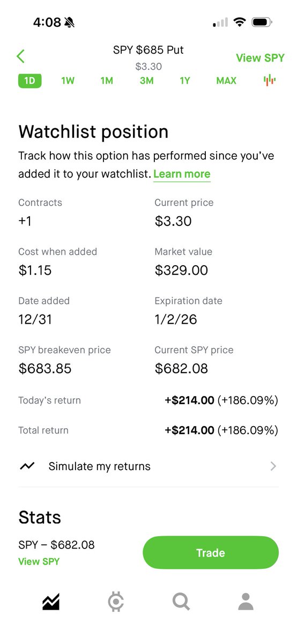This screenshot has width=297, height=644.
Task: Tap the simulate returns trend-line icon
Action: pos(27,466)
